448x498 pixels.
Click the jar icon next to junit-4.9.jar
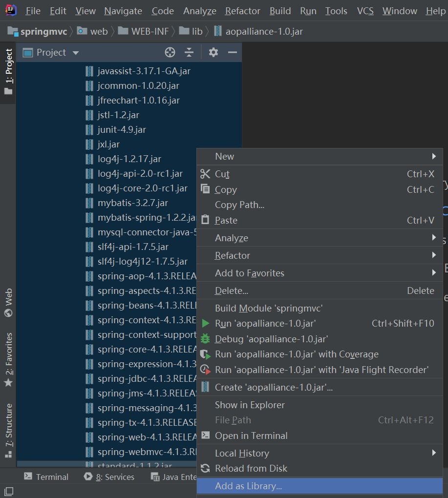click(89, 129)
